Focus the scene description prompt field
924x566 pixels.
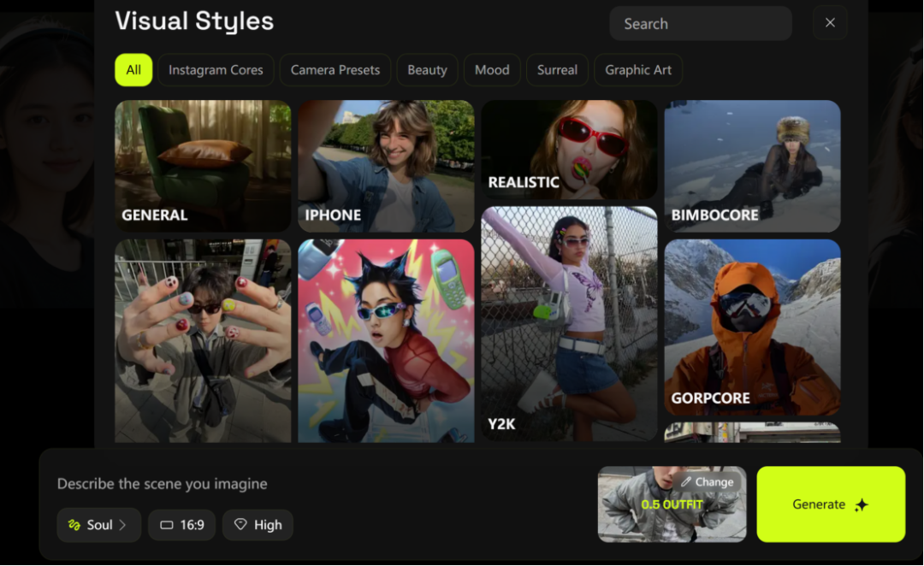pyautogui.click(x=162, y=484)
